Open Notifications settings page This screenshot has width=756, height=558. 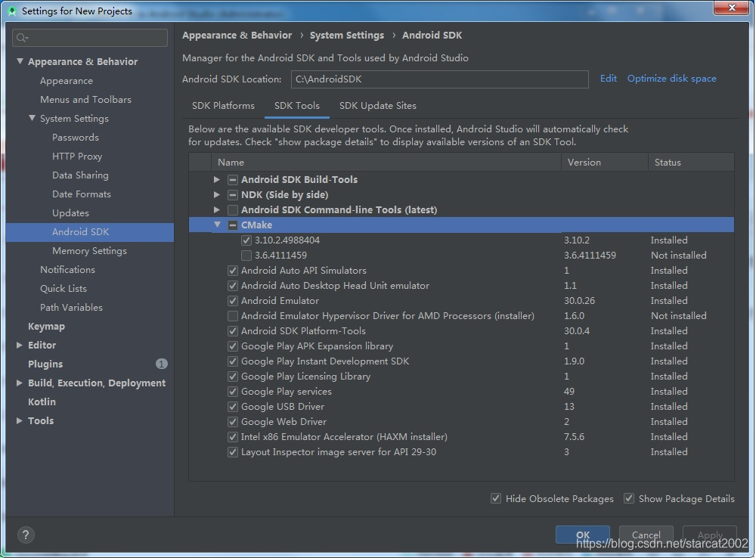coord(67,270)
